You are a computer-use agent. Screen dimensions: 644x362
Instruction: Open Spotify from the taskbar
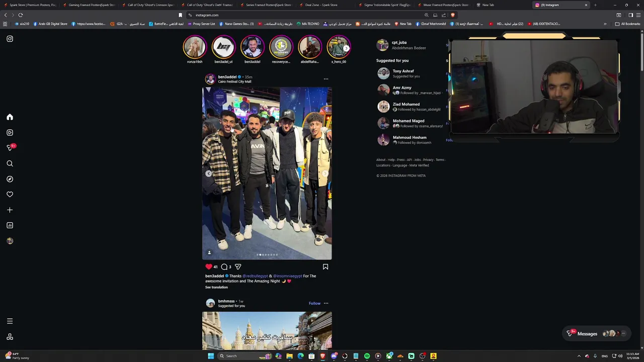367,356
